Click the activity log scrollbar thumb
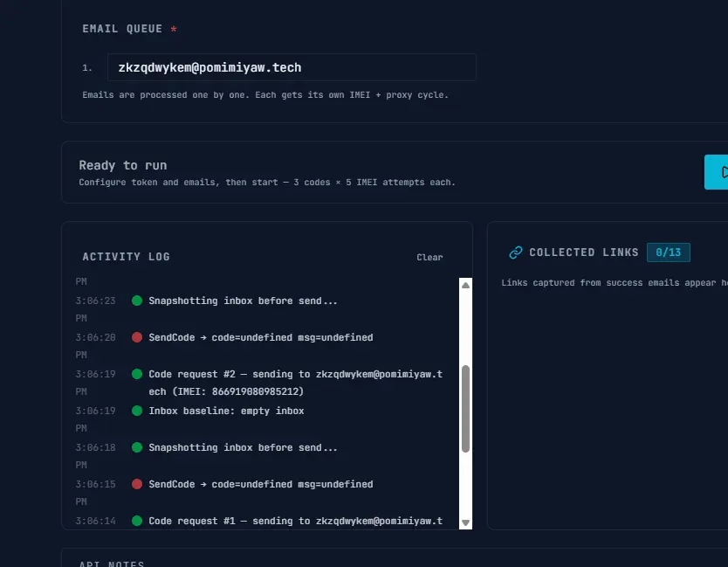The height and width of the screenshot is (567, 728). 465,409
